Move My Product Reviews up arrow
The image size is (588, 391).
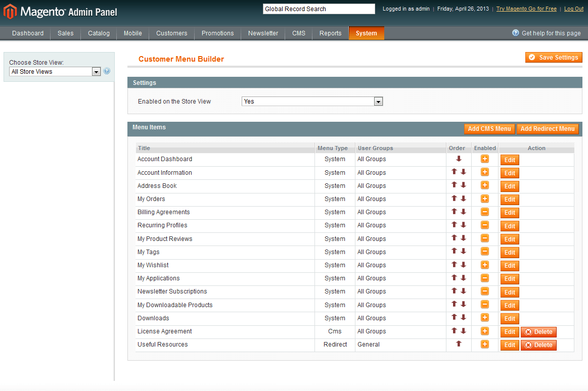454,238
